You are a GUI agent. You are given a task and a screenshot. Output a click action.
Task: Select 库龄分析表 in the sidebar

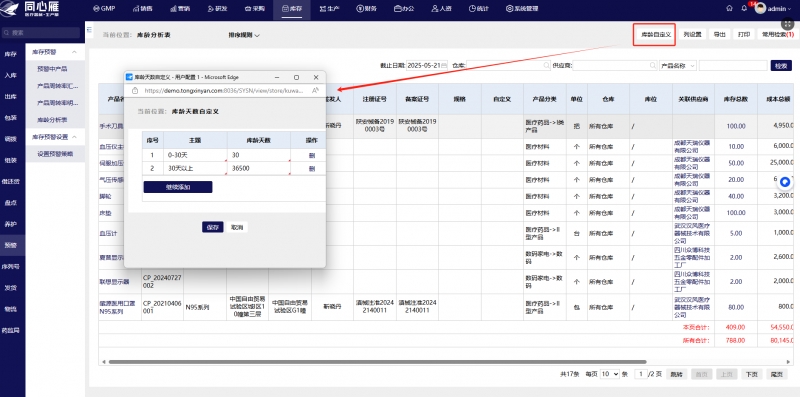point(53,120)
